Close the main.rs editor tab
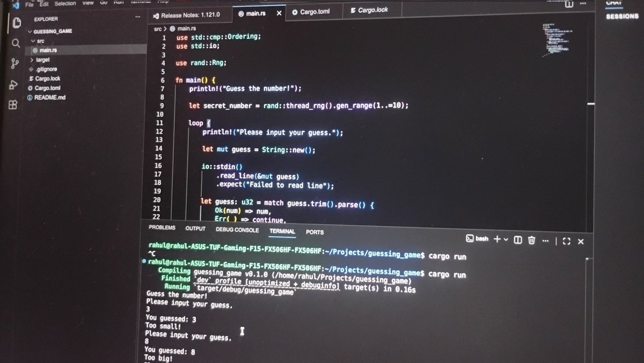The height and width of the screenshot is (363, 644). tap(278, 13)
